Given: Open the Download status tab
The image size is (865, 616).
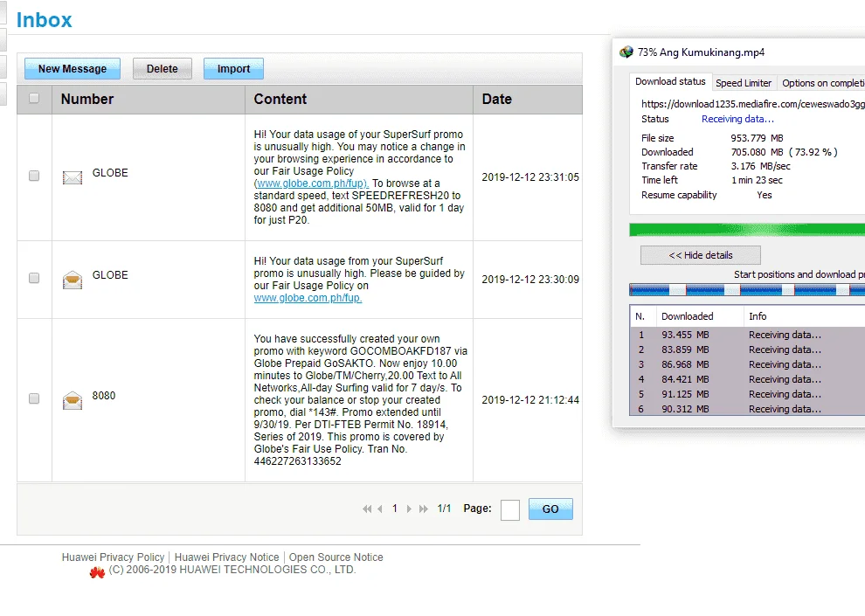Looking at the screenshot, I should click(x=670, y=81).
